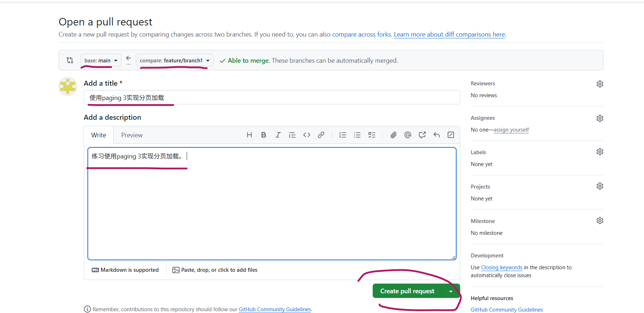Open the compare: feature/branch1 dropdown
644x313 pixels.
(x=175, y=60)
